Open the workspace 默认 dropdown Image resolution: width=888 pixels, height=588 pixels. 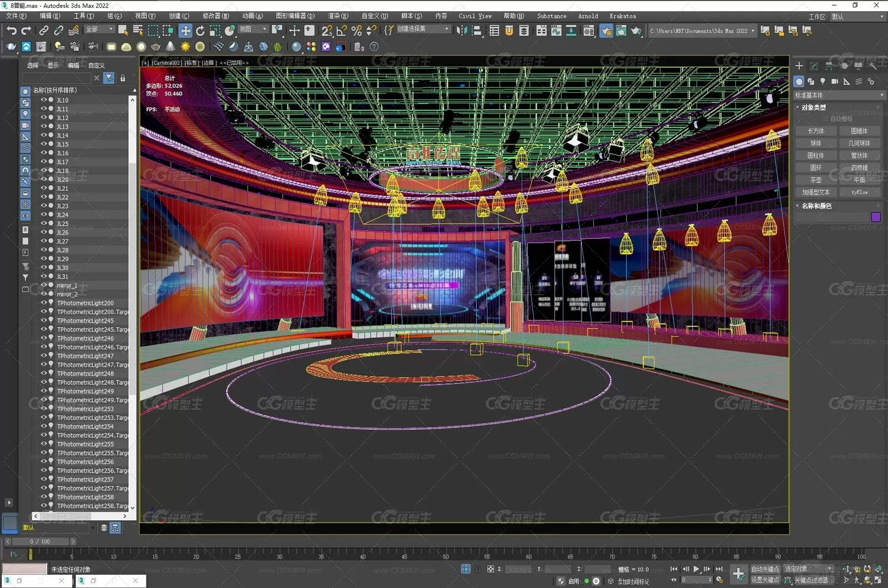click(857, 17)
